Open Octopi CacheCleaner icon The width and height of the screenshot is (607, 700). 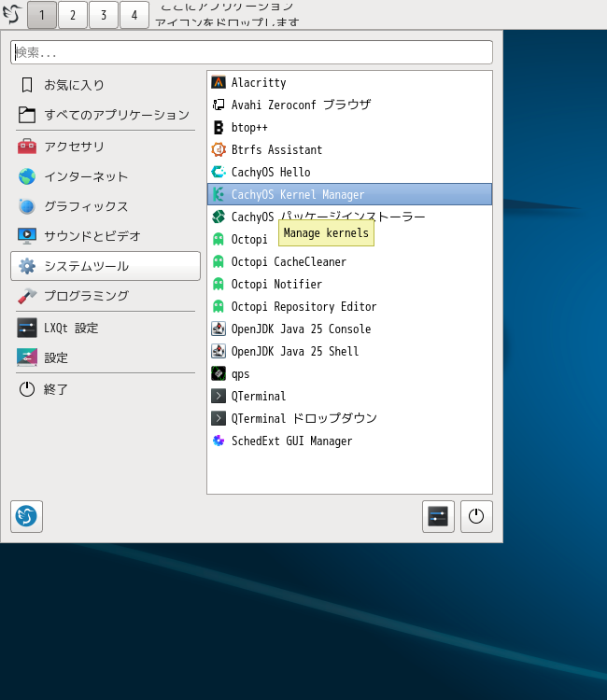click(219, 261)
